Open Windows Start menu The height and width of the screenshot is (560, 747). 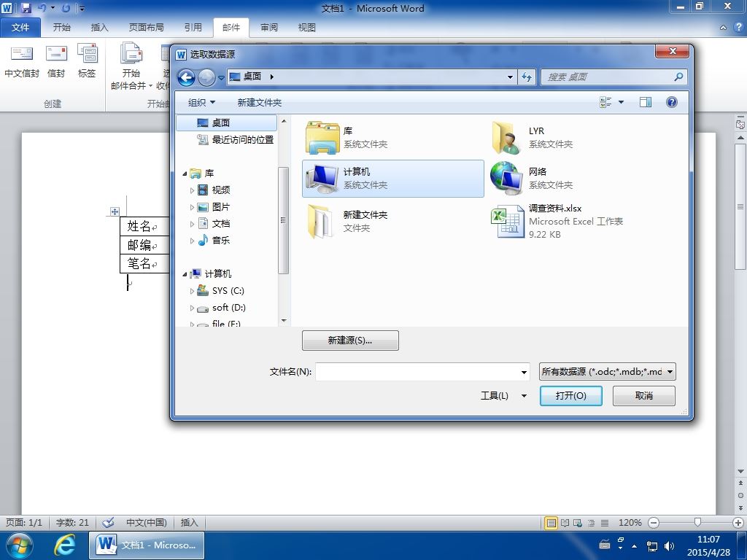[18, 545]
